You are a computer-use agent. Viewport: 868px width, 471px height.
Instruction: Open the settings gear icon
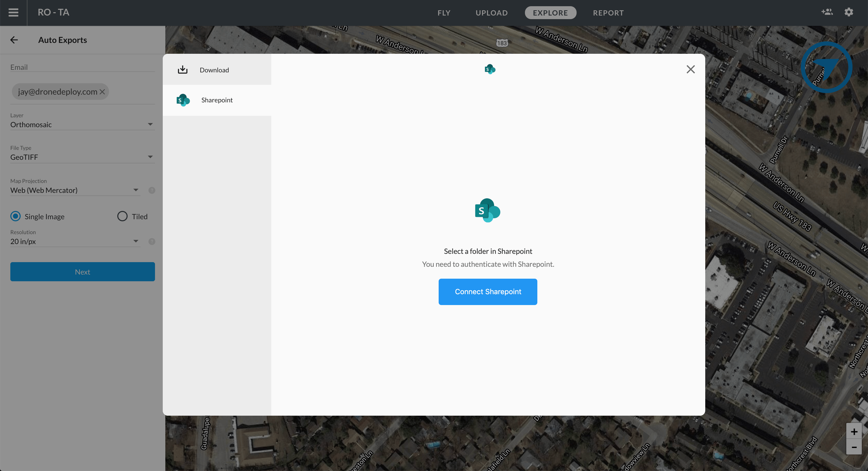849,12
